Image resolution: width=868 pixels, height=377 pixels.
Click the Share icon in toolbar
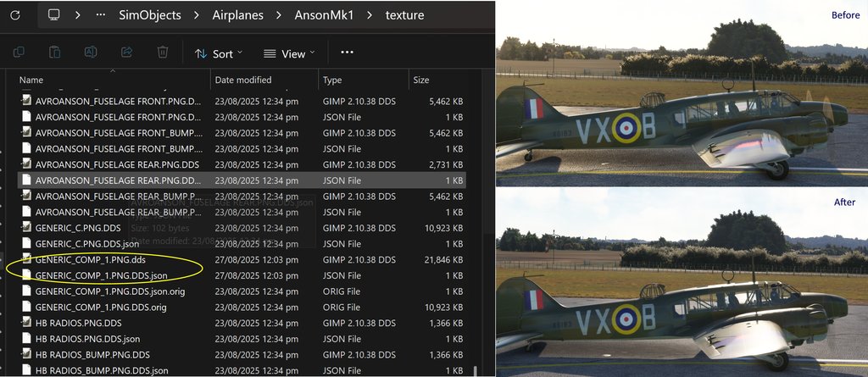point(126,52)
